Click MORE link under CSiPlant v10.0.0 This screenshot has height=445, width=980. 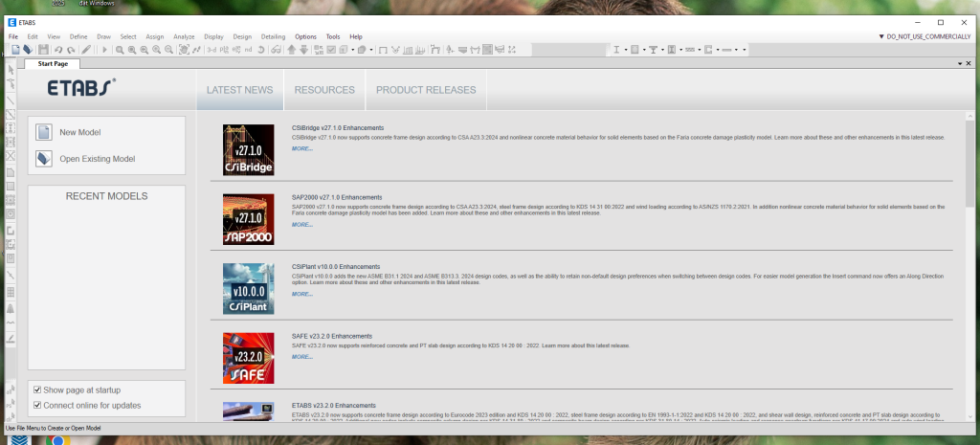tap(302, 294)
